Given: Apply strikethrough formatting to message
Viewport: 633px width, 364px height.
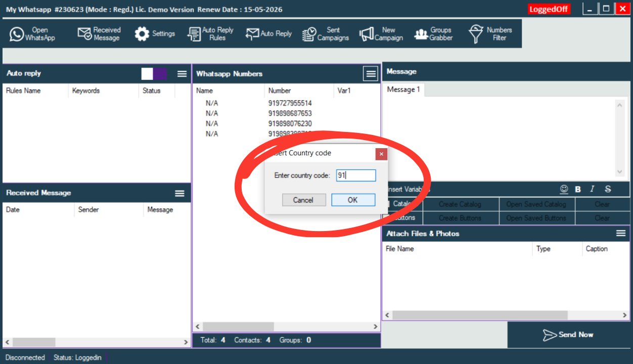Looking at the screenshot, I should coord(608,189).
